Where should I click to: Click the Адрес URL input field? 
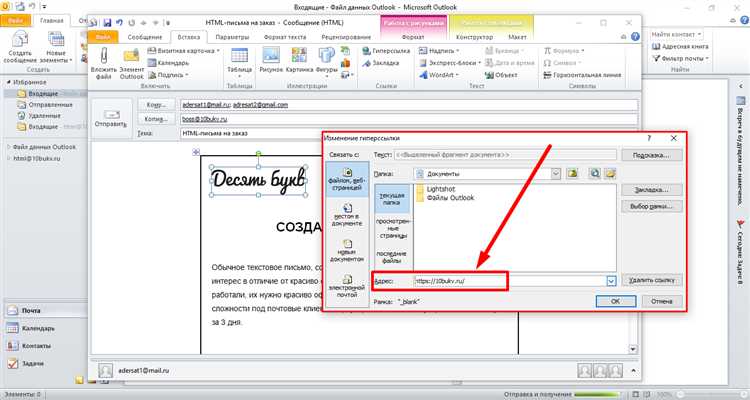pos(510,281)
